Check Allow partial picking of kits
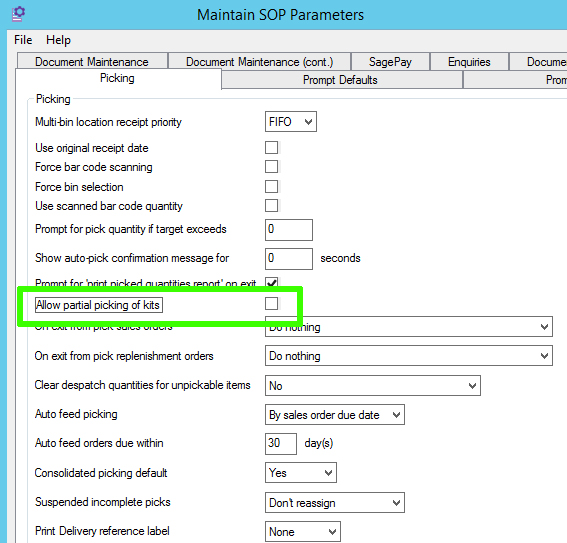This screenshot has width=567, height=543. [x=272, y=304]
